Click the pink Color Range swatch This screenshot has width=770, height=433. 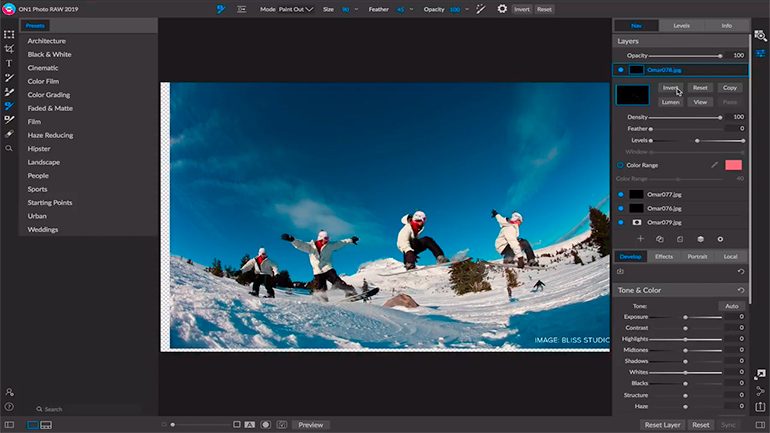(733, 165)
